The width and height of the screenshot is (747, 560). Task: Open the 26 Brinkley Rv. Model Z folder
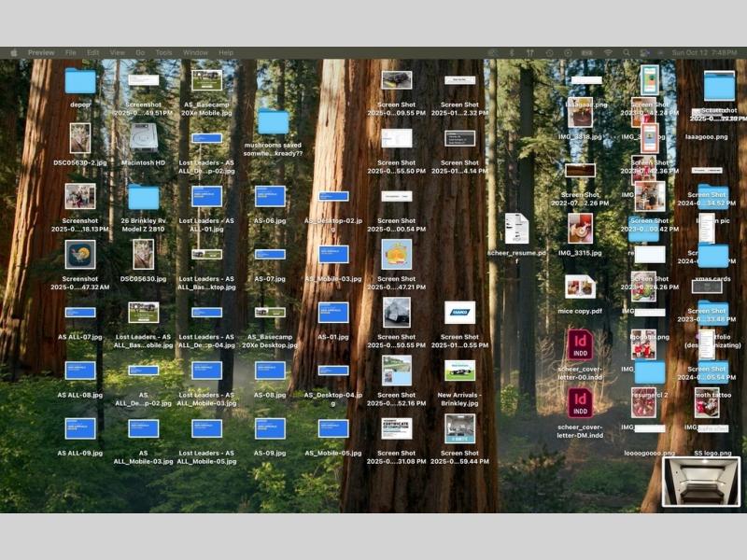coord(143,197)
